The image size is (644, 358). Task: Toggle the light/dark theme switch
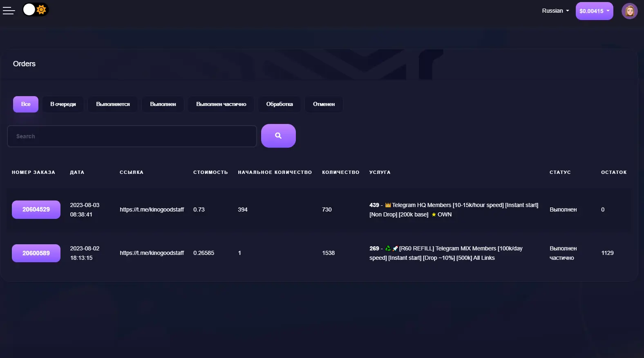[x=36, y=9]
